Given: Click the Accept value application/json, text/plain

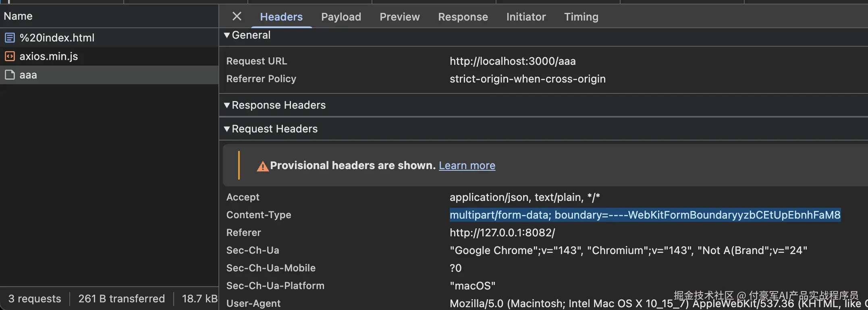Looking at the screenshot, I should click(525, 197).
